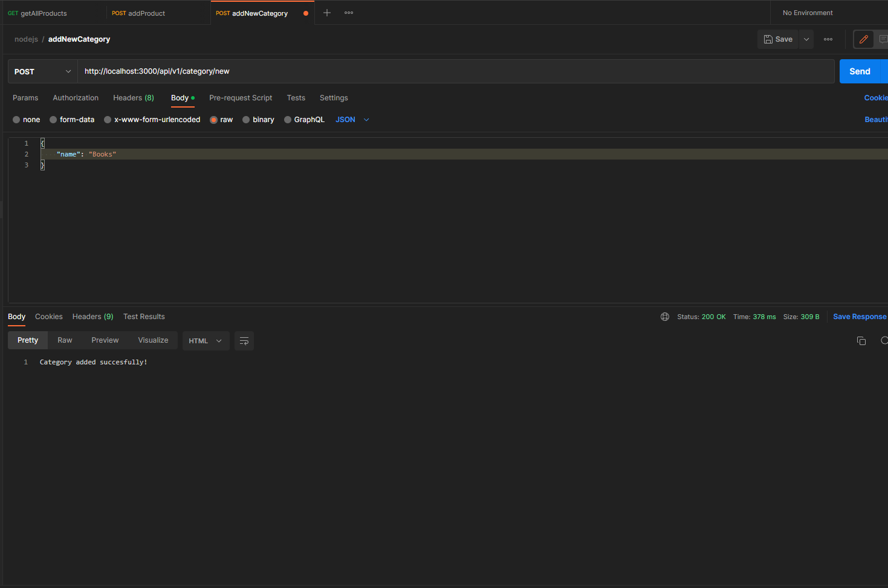Click the request URL input field
Viewport: 888px width, 588px height.
coord(363,71)
